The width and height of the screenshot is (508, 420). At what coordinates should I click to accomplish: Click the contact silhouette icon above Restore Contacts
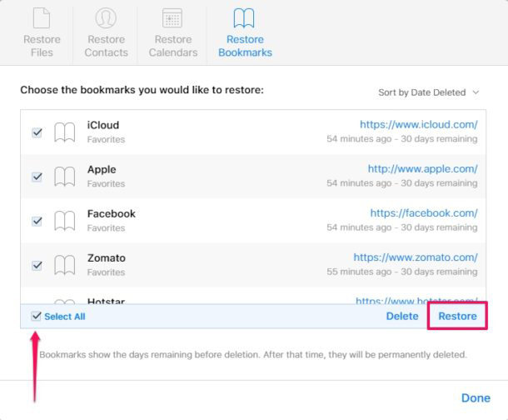(106, 17)
